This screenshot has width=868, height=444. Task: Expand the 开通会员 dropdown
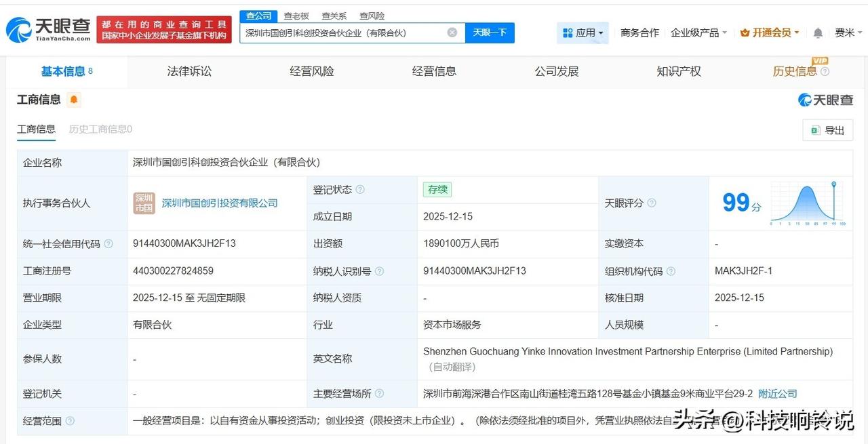770,33
